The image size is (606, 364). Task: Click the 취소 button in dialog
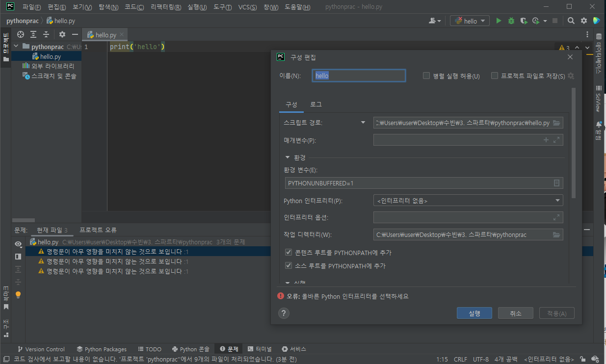click(516, 313)
